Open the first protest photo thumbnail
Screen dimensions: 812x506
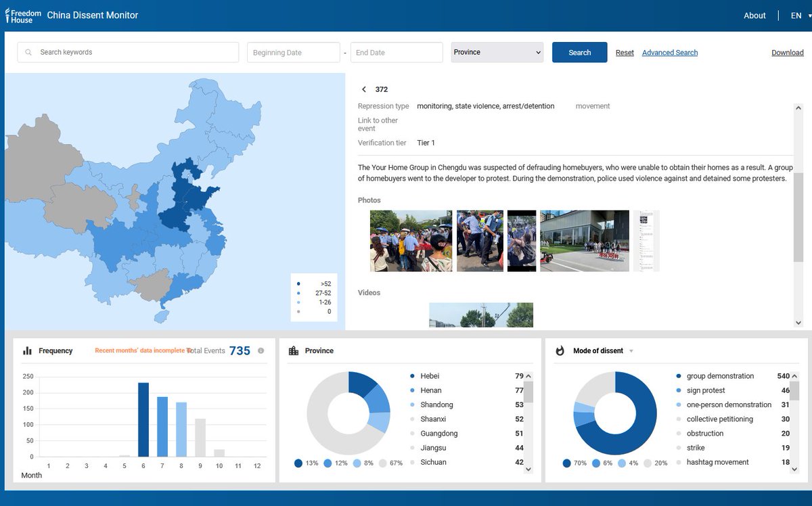tap(411, 241)
